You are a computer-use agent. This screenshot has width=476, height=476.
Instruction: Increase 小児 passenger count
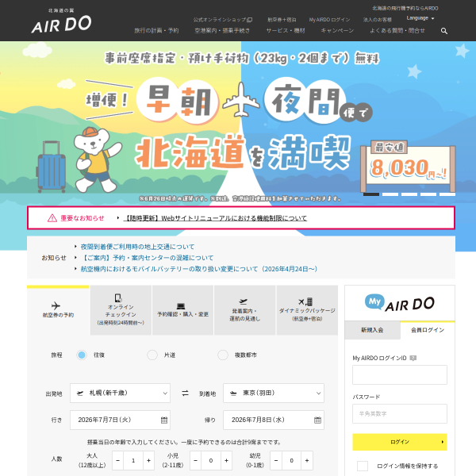click(x=226, y=460)
